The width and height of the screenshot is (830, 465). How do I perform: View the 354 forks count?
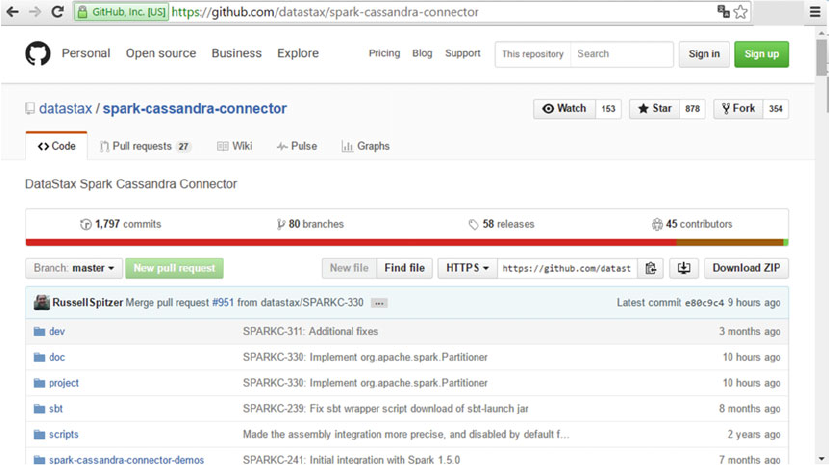[x=775, y=109]
